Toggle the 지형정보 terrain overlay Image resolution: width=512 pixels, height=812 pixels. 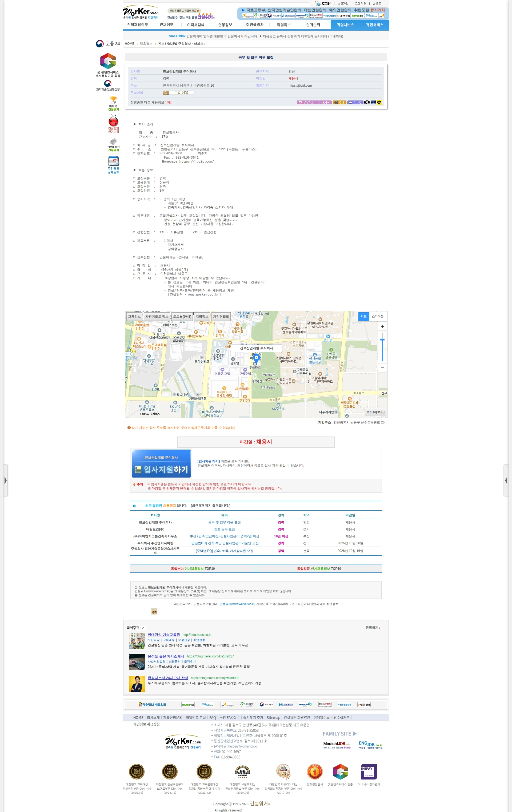click(x=202, y=317)
